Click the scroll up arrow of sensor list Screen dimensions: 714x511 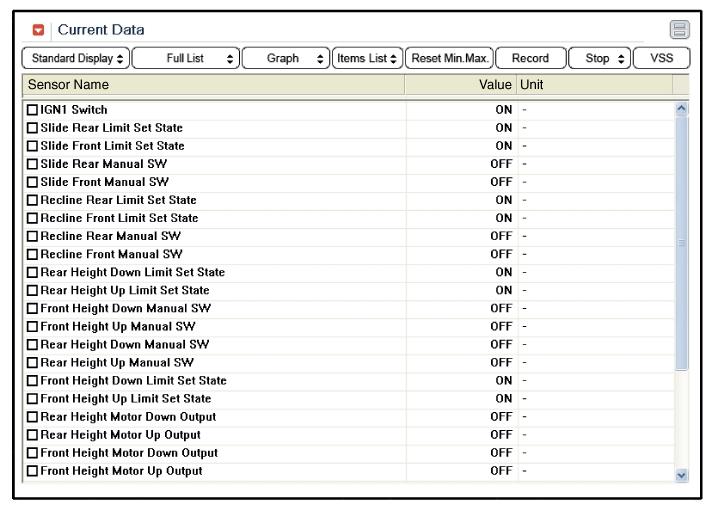(x=682, y=108)
